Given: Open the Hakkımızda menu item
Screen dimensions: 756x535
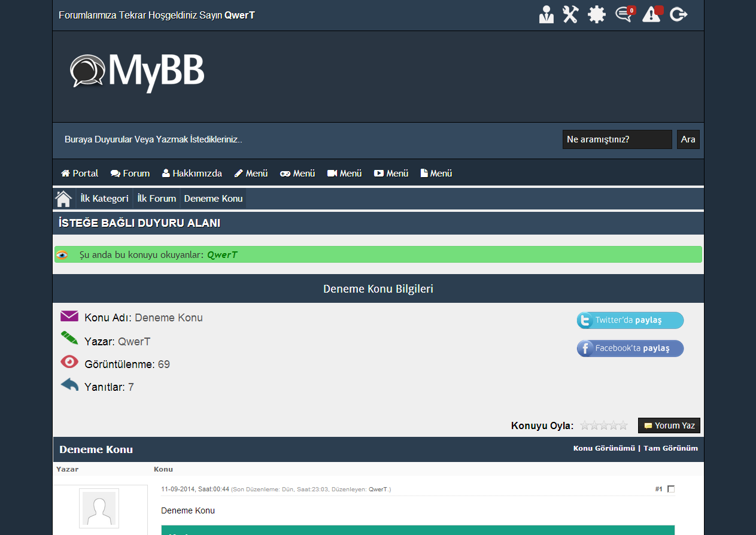Looking at the screenshot, I should (x=192, y=174).
